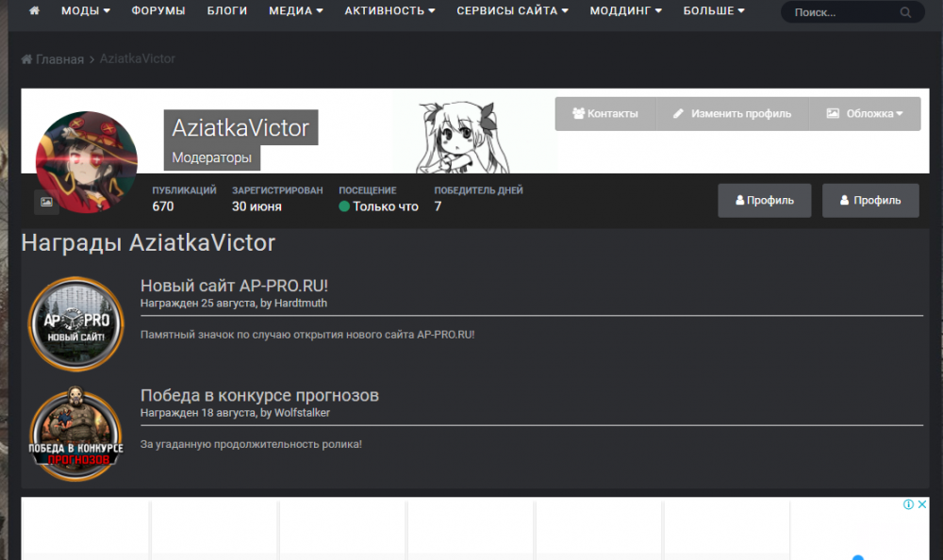Click the home icon in the navigation bar
The image size is (943, 560).
(34, 12)
